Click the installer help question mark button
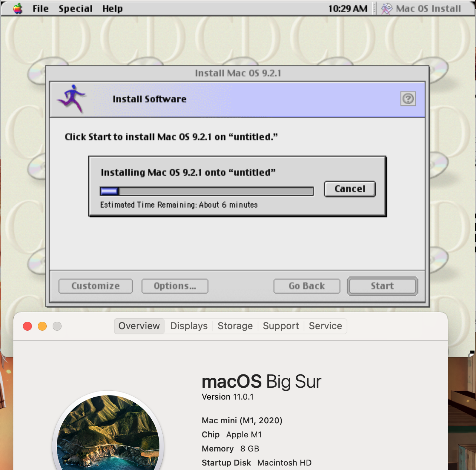This screenshot has height=470, width=476. pos(408,99)
